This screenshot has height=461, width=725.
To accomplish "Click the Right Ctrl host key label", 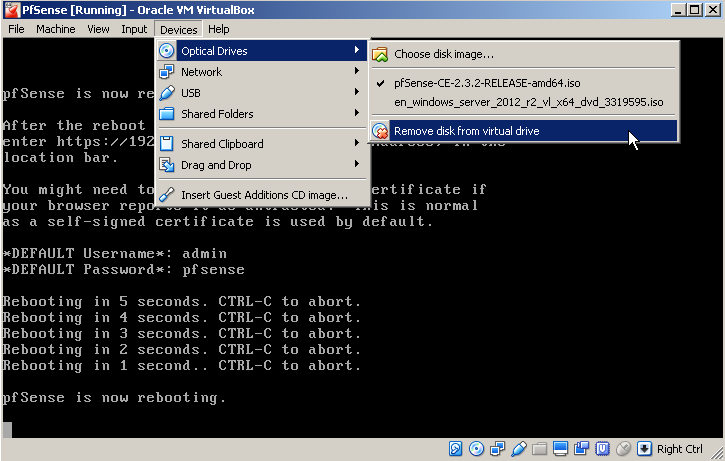I will tap(680, 449).
